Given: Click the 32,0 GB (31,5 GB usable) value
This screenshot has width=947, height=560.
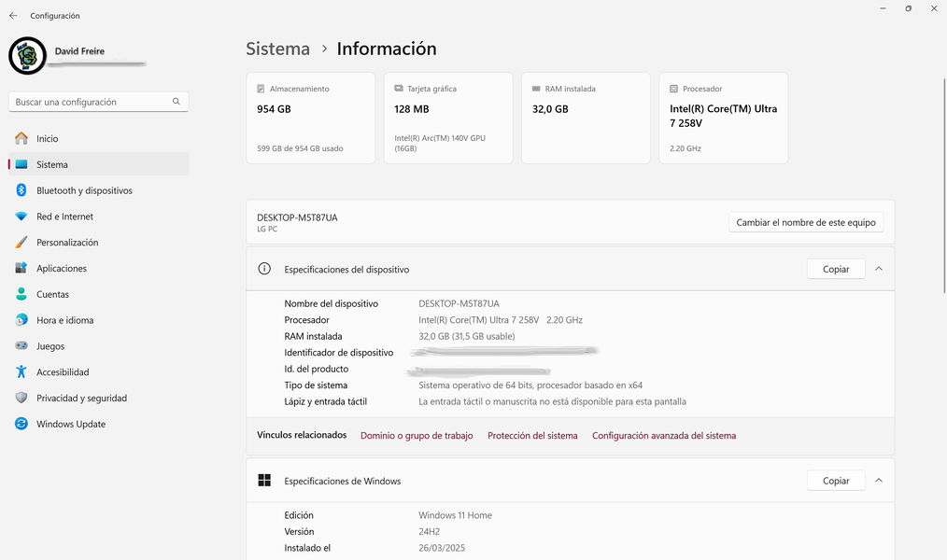Looking at the screenshot, I should [x=467, y=336].
